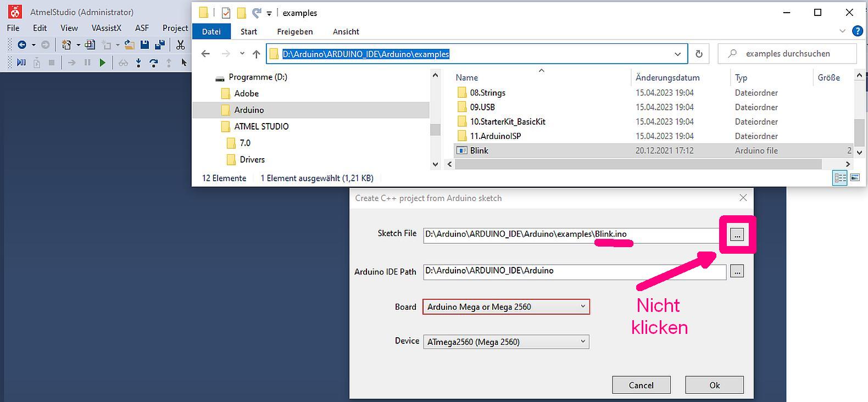The image size is (868, 402).
Task: Select the Blink Arduino file row
Action: point(653,150)
